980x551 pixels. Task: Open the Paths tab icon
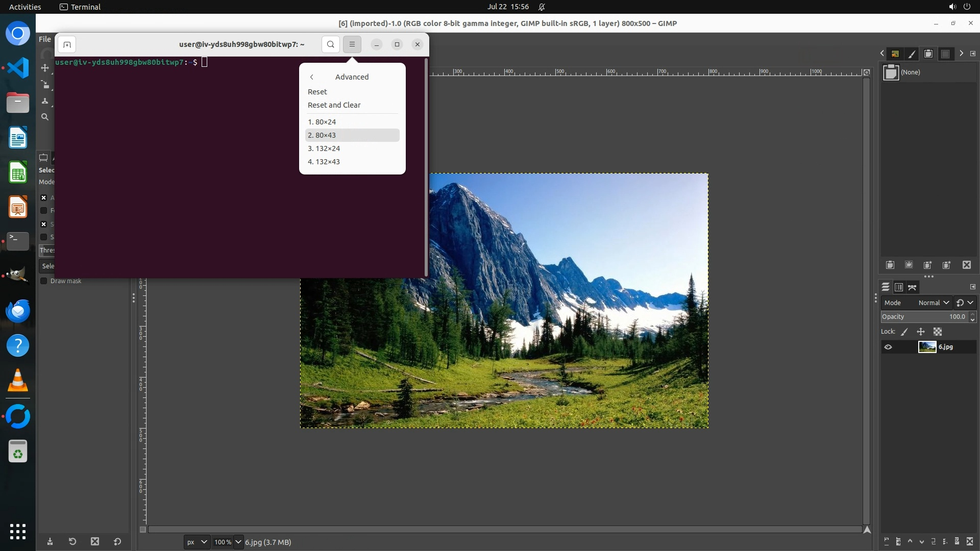913,287
